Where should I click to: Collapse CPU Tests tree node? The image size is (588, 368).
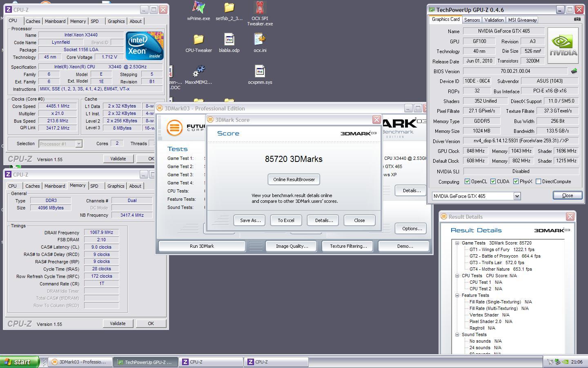point(457,276)
